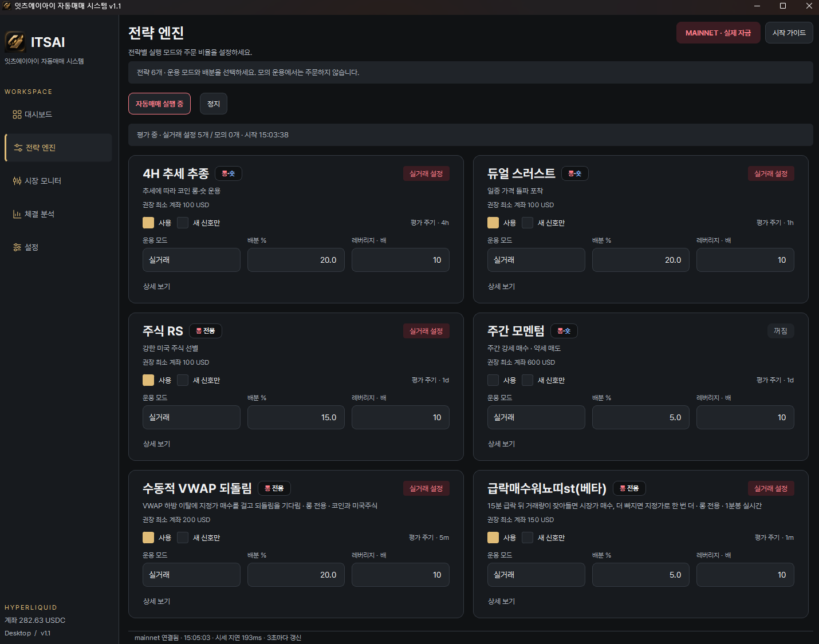Change 운용 모드 on the 주식 RS card
This screenshot has width=819, height=644.
(x=191, y=417)
